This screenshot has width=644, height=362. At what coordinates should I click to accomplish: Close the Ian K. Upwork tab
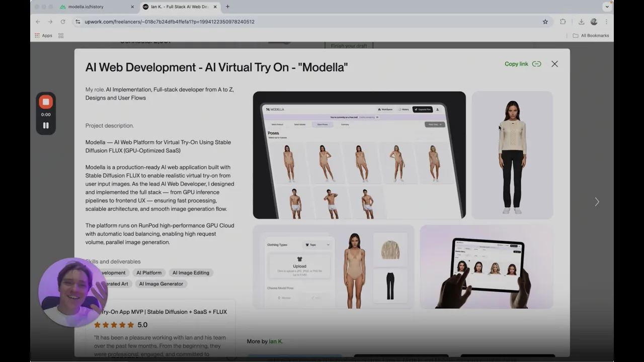215,7
